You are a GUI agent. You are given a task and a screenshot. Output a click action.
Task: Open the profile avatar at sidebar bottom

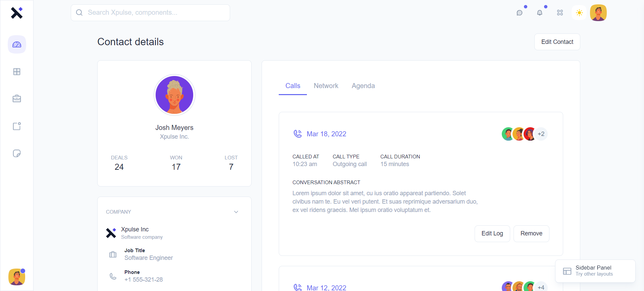17,277
